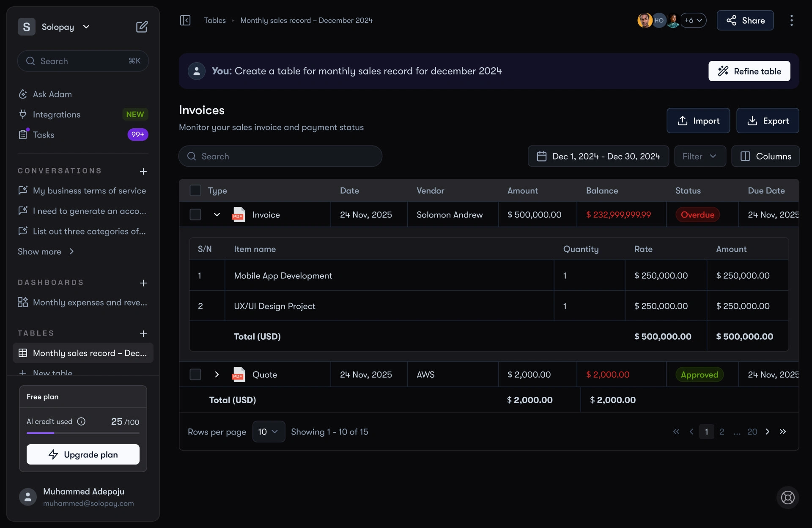Viewport: 812px width, 528px height.
Task: Click the Refine table button
Action: [749, 71]
